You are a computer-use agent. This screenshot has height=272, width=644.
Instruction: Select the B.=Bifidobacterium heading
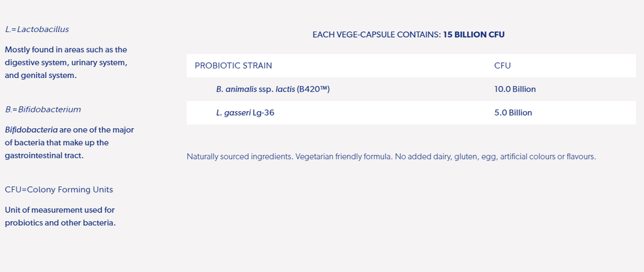click(x=43, y=109)
